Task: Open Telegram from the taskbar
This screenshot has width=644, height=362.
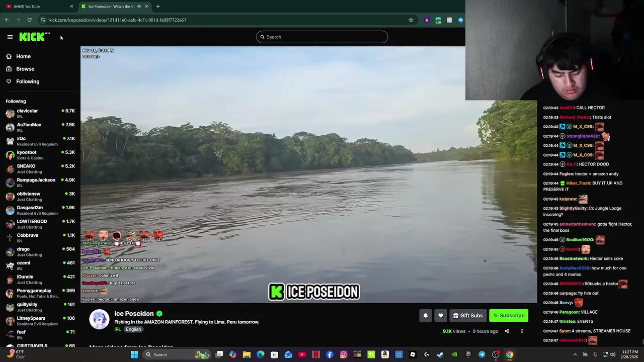Action: click(x=482, y=354)
